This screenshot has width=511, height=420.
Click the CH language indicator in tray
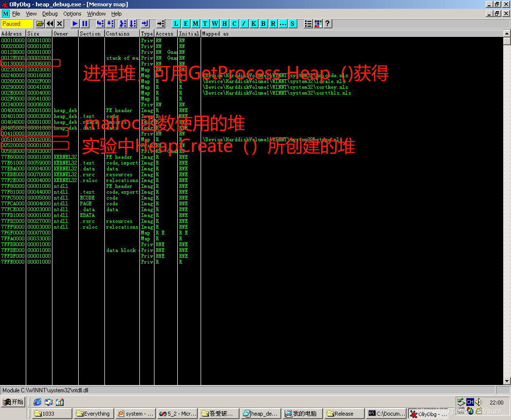click(x=470, y=402)
